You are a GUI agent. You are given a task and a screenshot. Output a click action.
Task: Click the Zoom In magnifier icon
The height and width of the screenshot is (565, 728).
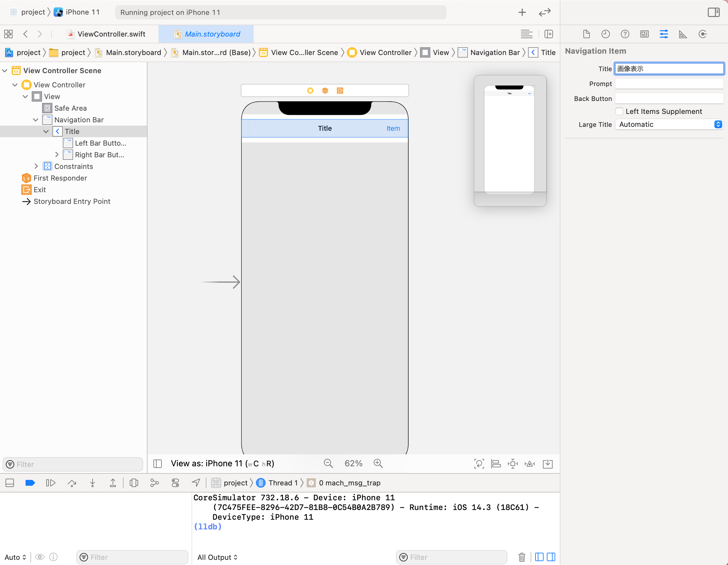coord(378,463)
